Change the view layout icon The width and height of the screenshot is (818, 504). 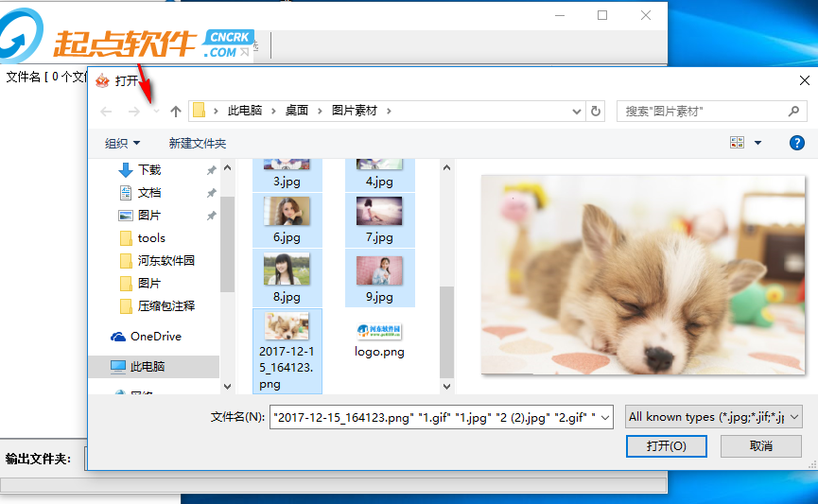(737, 143)
